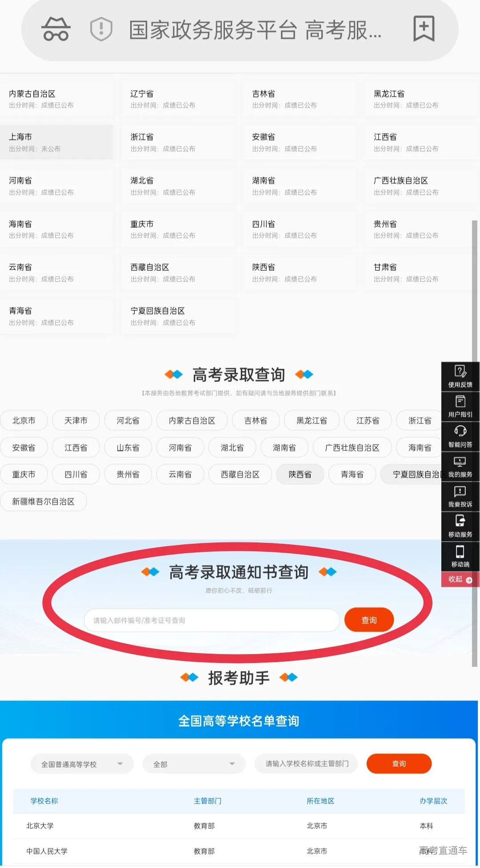480x868 pixels.
Task: Open 我的服务 from the sidebar
Action: tap(460, 466)
